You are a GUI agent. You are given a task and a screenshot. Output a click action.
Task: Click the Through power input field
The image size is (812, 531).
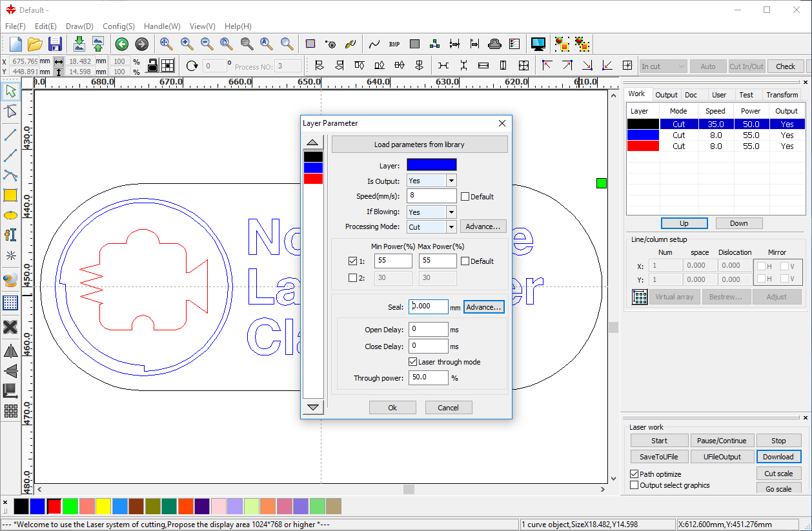pos(428,377)
